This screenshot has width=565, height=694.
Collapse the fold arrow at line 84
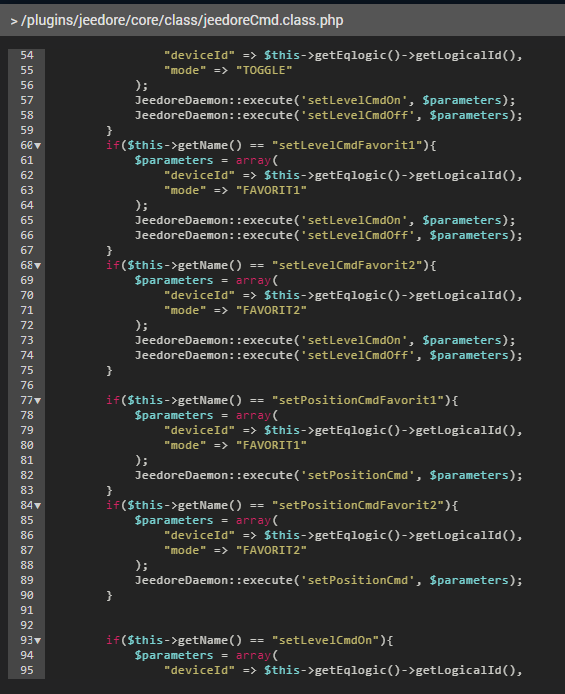(x=38, y=505)
